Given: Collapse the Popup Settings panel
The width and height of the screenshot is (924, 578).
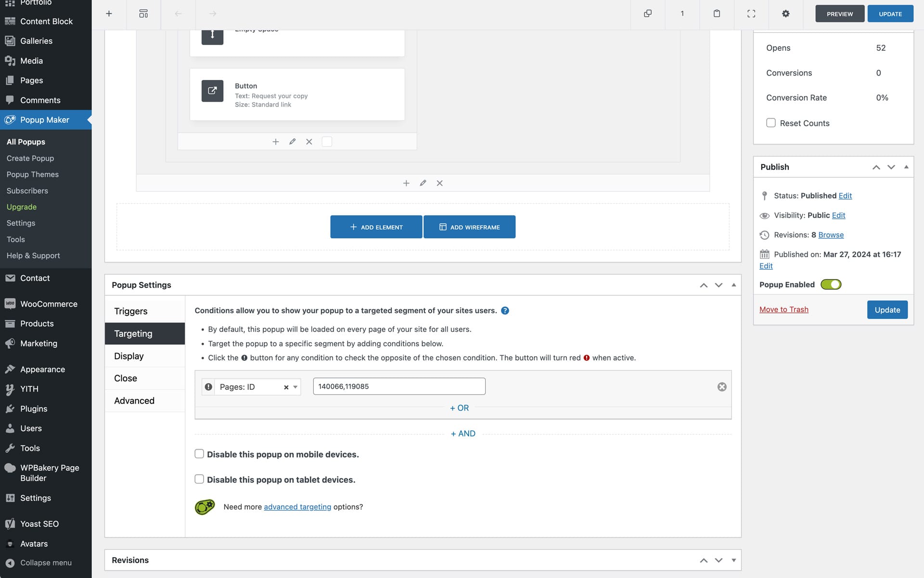Looking at the screenshot, I should coord(733,285).
